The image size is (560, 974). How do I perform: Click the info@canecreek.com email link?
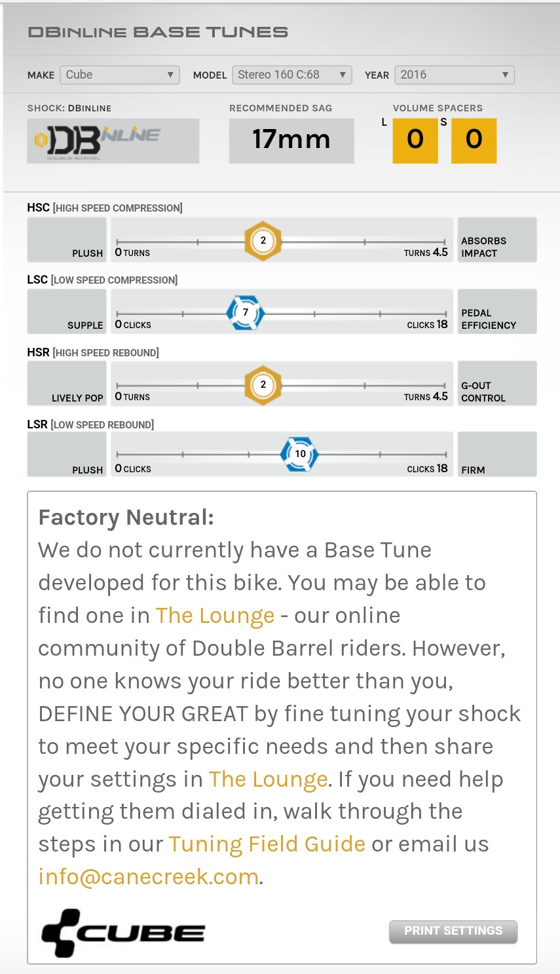[149, 876]
